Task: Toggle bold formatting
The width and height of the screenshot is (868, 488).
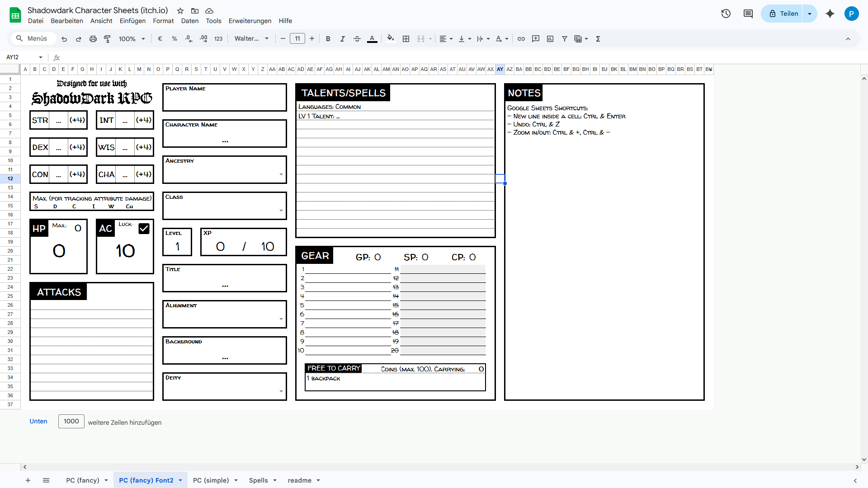Action: pyautogui.click(x=328, y=39)
